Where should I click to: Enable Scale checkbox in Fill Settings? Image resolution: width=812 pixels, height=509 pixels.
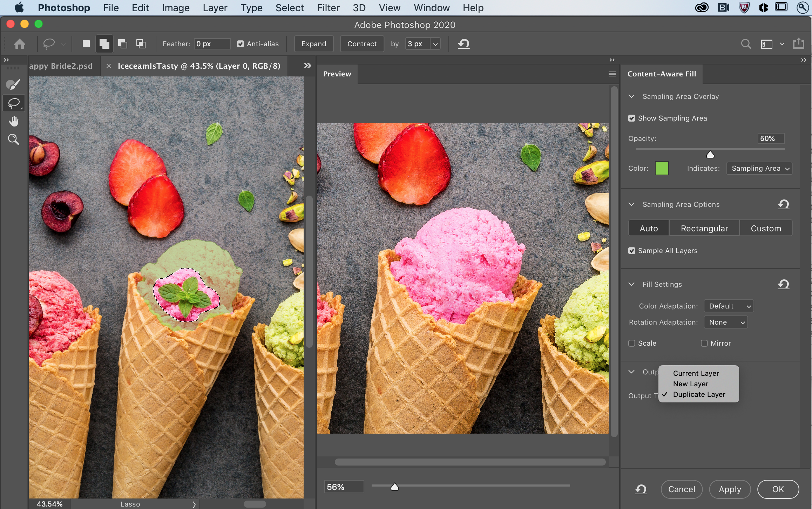tap(632, 343)
